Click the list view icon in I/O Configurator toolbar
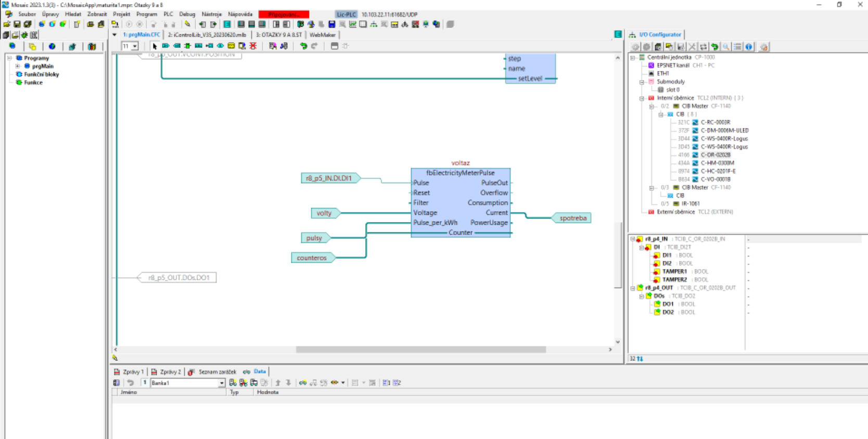This screenshot has width=868, height=439. coord(737,47)
